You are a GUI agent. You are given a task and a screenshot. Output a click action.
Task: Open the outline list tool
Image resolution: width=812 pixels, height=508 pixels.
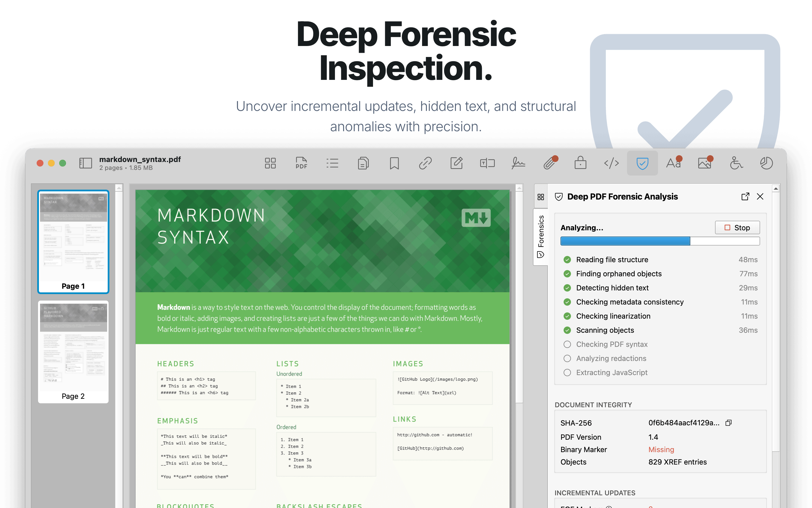tap(332, 163)
